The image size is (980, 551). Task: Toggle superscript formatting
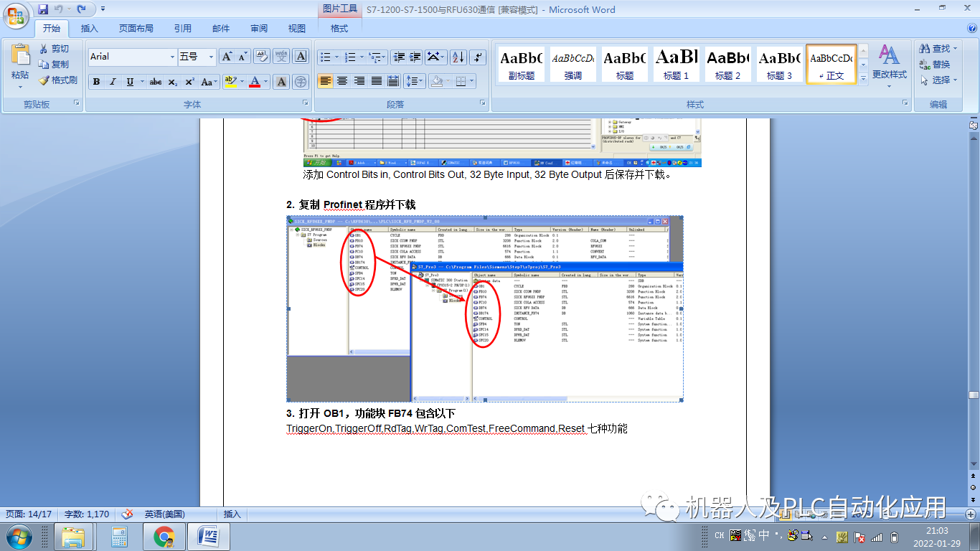point(189,82)
